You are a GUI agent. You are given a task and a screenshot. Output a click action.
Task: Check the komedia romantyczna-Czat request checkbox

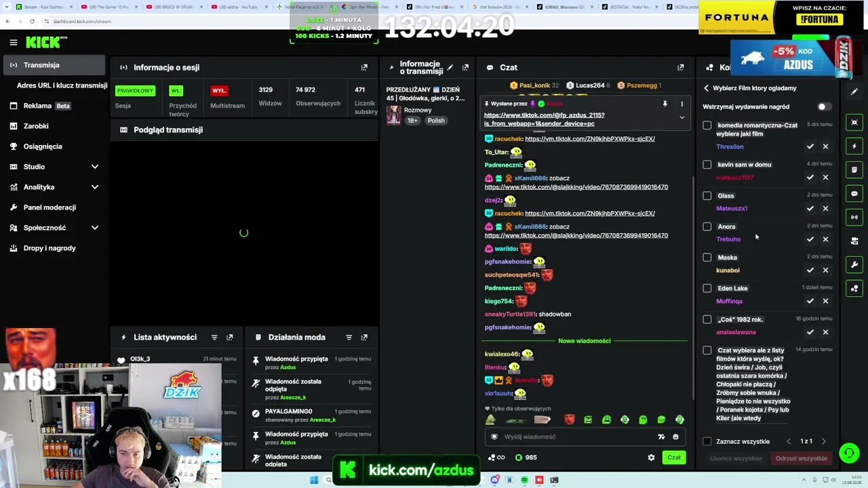click(x=707, y=125)
